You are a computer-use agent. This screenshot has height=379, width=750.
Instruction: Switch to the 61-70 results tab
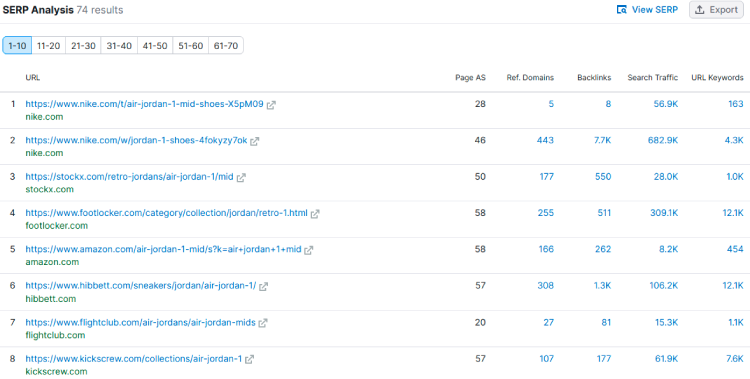coord(226,46)
